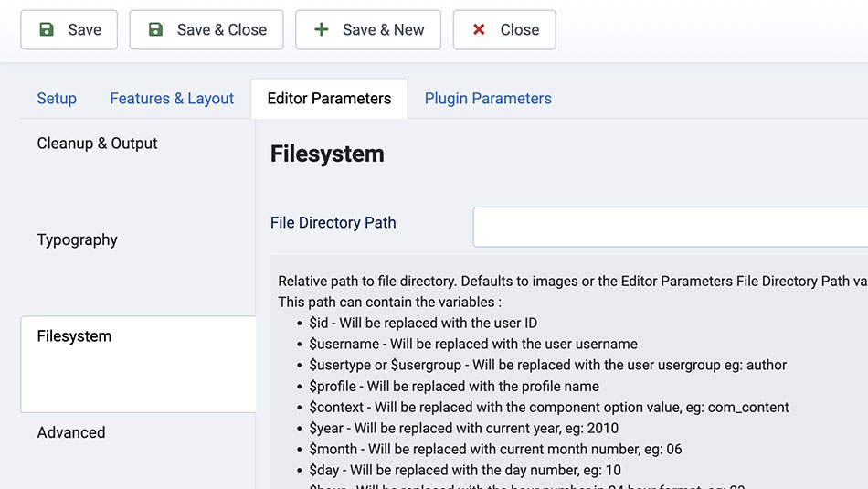The image size is (868, 489).
Task: Click the red X icon on Close
Action: pos(479,30)
